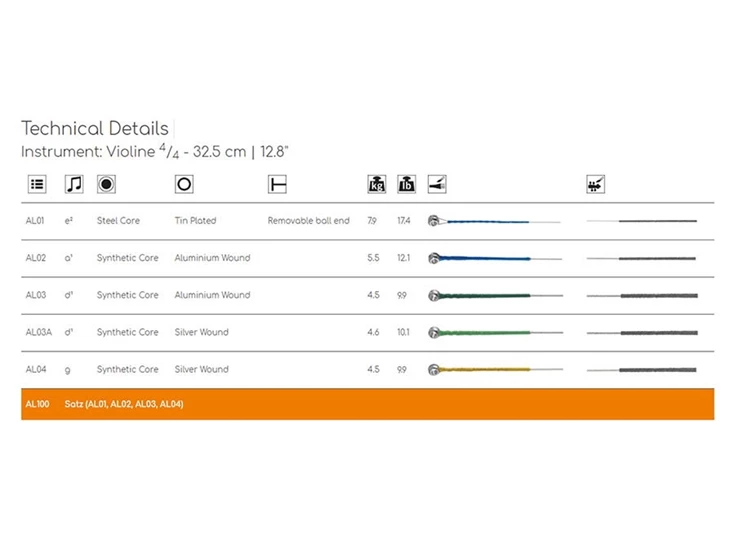Click the tailpiece end color icon
Image resolution: width=735 pixels, height=542 pixels.
point(436,184)
